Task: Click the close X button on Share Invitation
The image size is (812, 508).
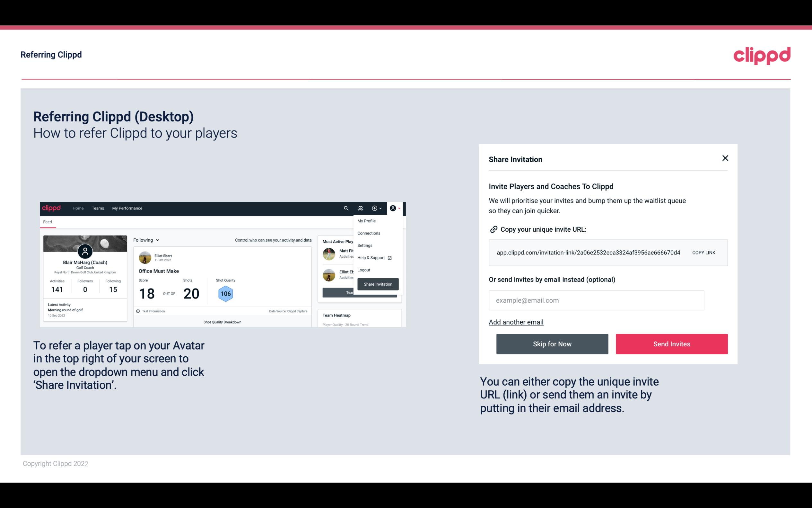Action: tap(724, 158)
